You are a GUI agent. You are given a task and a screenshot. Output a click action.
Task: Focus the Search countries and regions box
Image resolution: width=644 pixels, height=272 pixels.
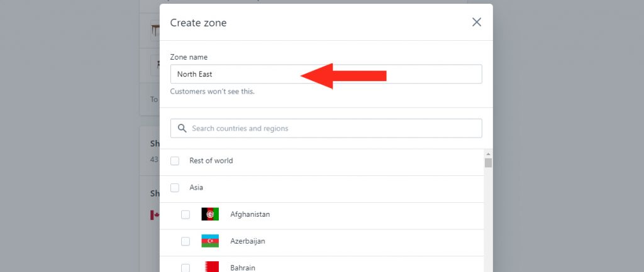326,128
